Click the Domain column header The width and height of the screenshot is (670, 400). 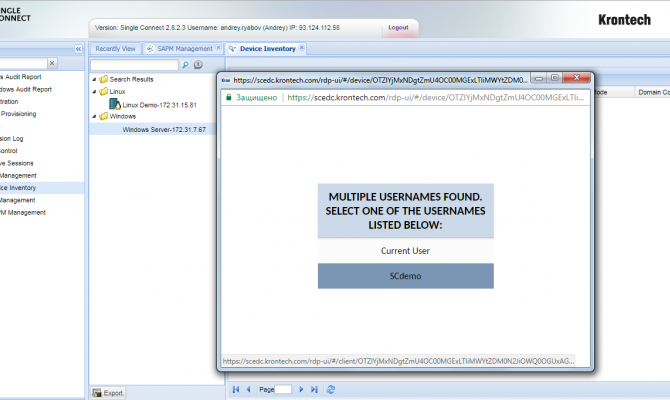point(652,92)
